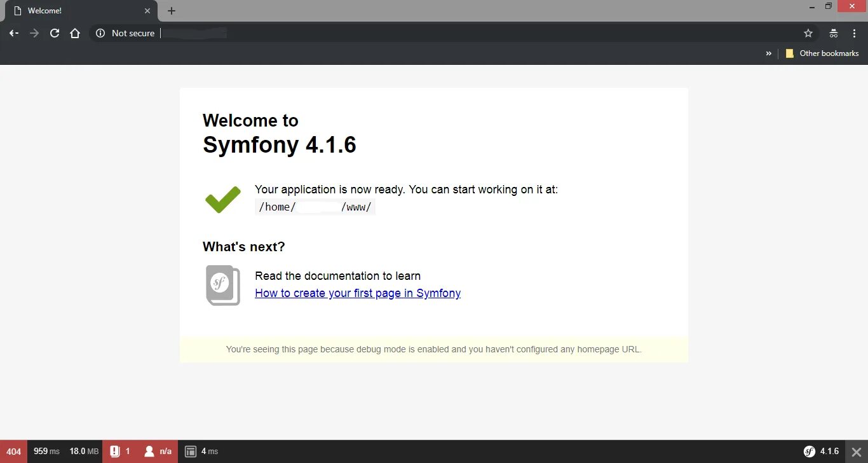
Task: Click the /home/ /www/ project path text
Action: point(315,207)
